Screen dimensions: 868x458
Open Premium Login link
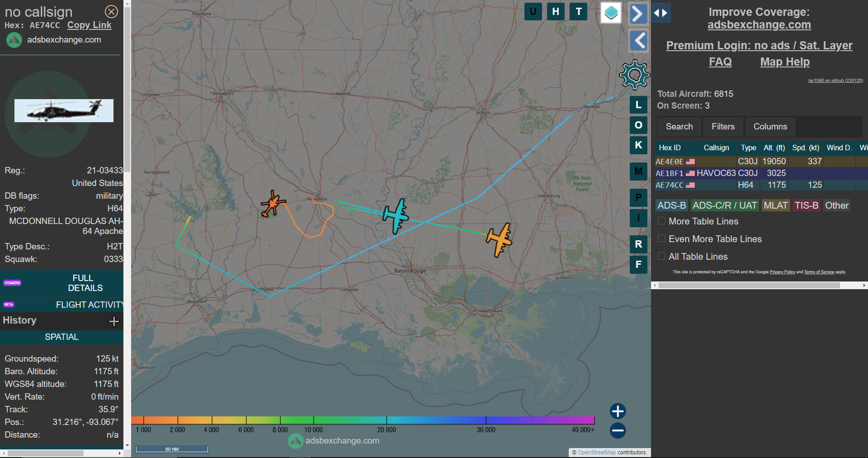click(x=759, y=45)
